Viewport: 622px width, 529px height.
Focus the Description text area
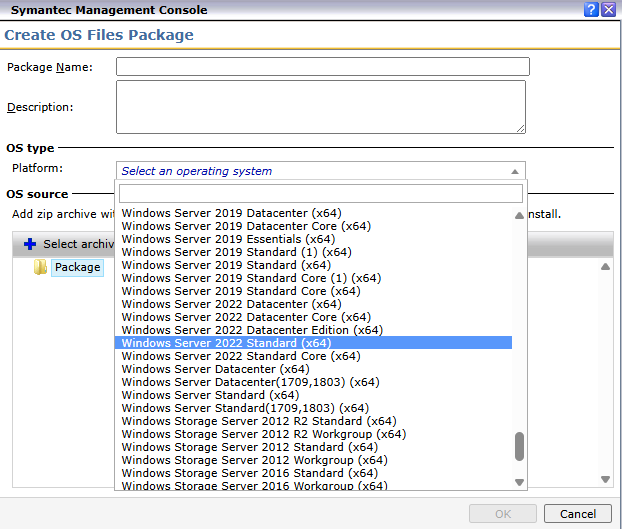(x=321, y=107)
